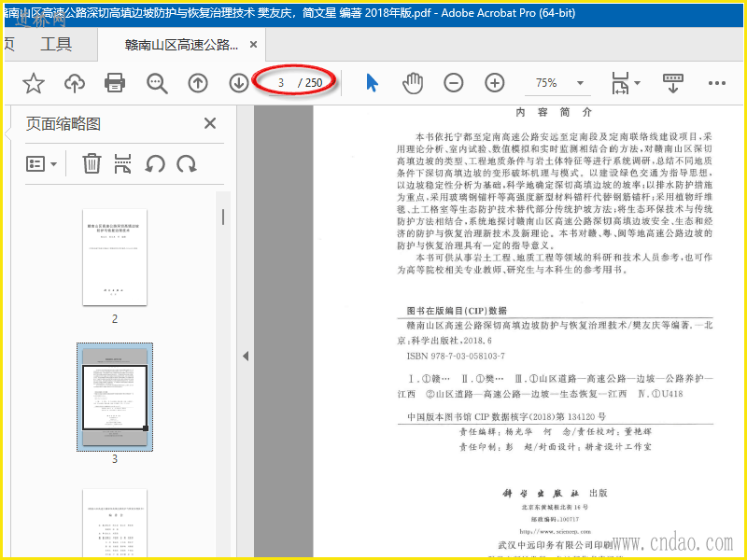Click the page number input field

click(x=281, y=83)
